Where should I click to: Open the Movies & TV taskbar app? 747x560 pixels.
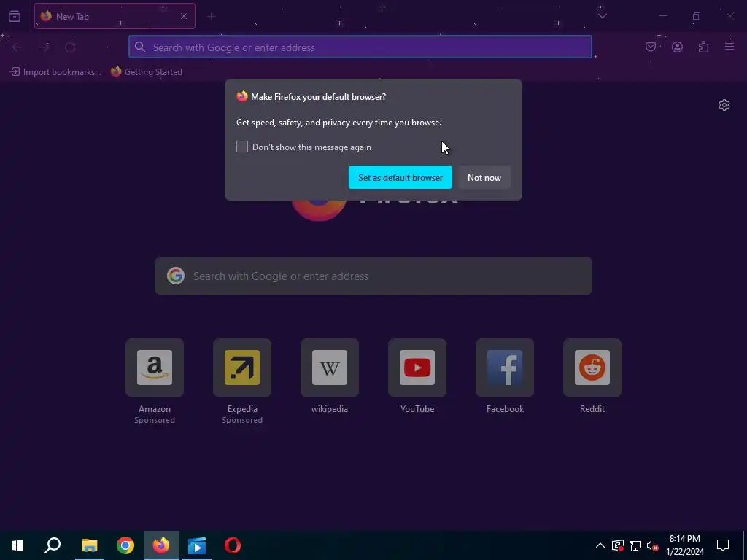coord(197,545)
